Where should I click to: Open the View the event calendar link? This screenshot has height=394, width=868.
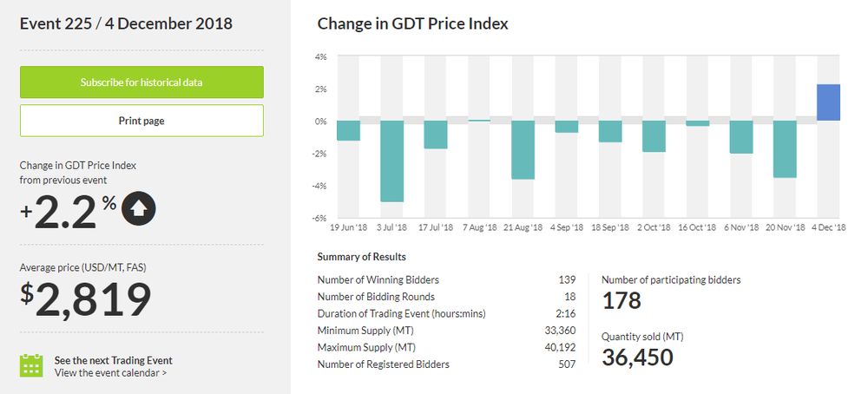[x=110, y=373]
